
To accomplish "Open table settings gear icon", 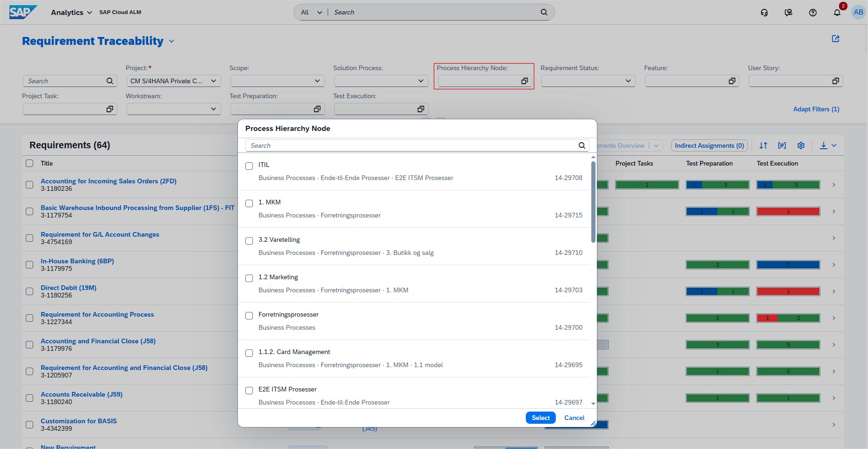I will coord(801,145).
